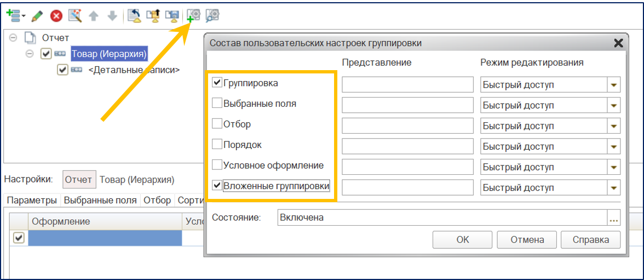Click the Представление field for Группировка
This screenshot has height=280, width=644.
(408, 85)
